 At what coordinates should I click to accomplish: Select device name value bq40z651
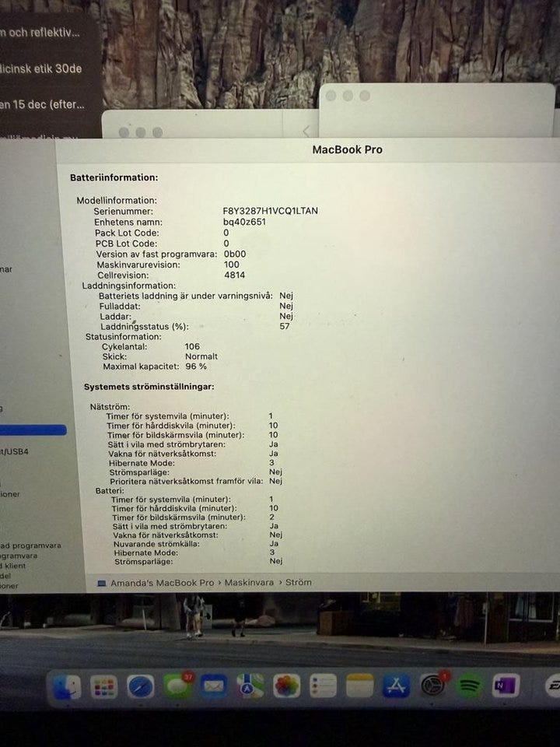pos(244,222)
